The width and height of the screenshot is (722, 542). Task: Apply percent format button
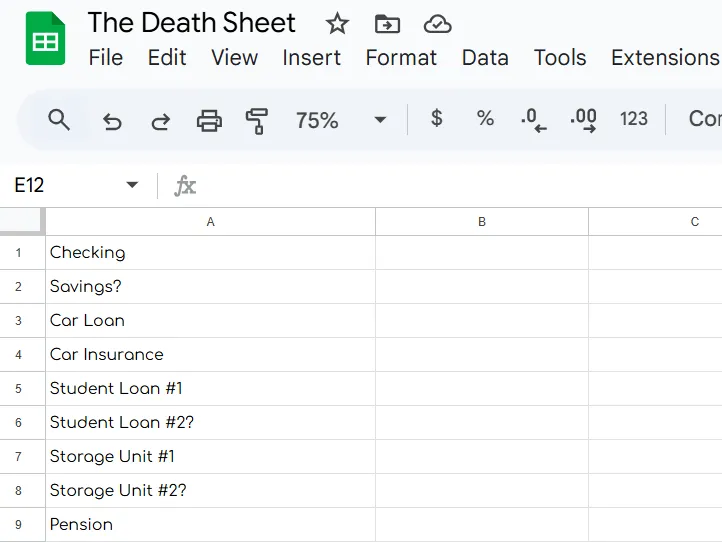pos(485,119)
